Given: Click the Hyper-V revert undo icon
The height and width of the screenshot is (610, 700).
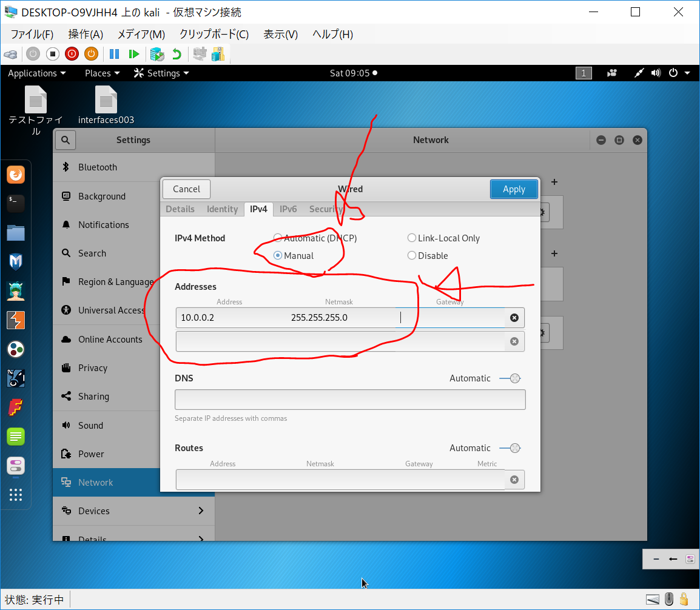Looking at the screenshot, I should (x=177, y=54).
